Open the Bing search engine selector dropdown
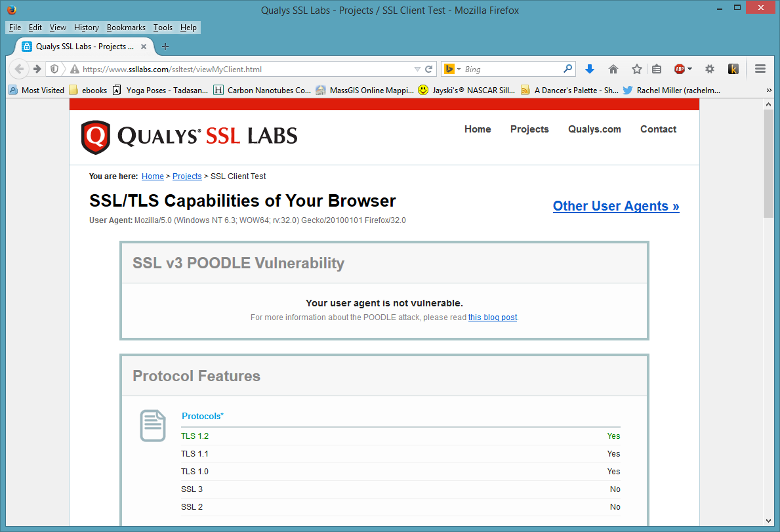 tap(452, 69)
